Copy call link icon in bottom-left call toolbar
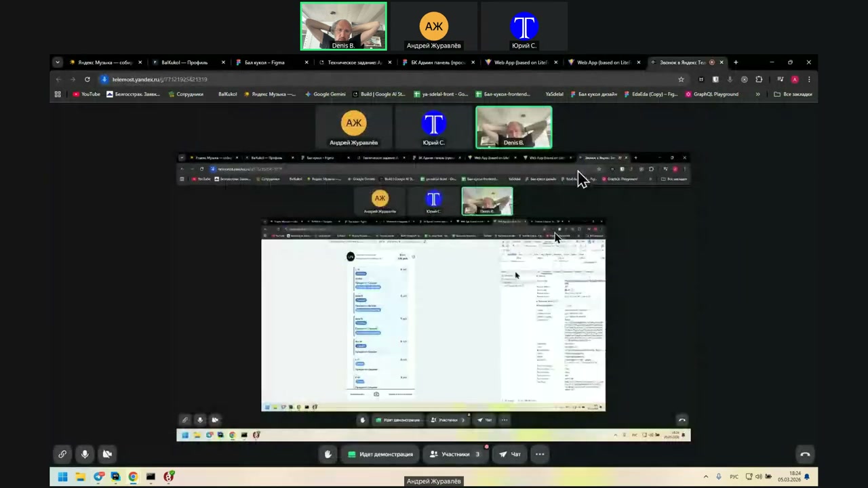The image size is (868, 488). (x=62, y=454)
